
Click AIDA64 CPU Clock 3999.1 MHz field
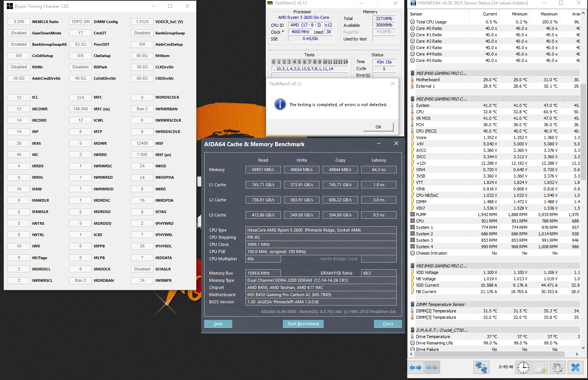(x=321, y=244)
